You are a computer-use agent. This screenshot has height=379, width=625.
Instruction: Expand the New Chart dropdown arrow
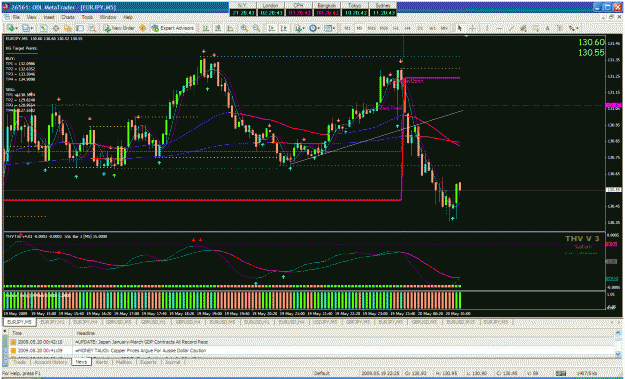(16, 28)
